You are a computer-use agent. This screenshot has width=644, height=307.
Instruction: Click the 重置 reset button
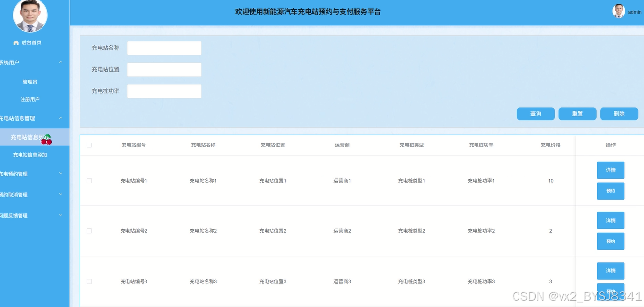pyautogui.click(x=577, y=114)
